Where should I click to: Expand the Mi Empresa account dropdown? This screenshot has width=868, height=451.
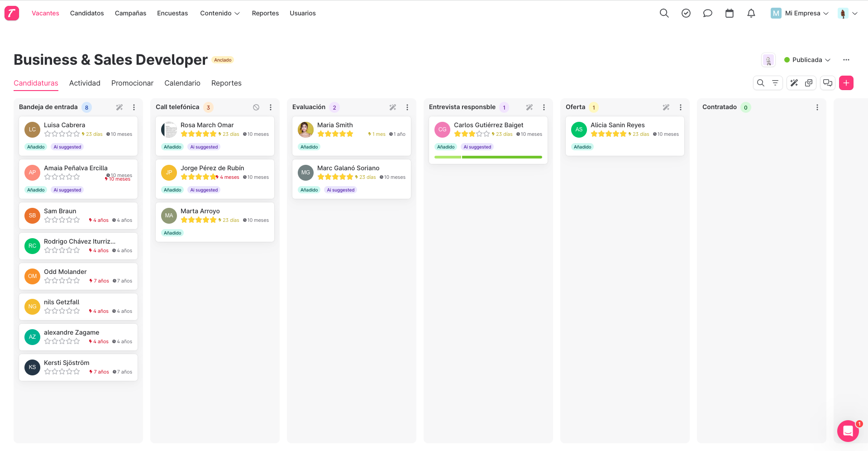coord(799,13)
